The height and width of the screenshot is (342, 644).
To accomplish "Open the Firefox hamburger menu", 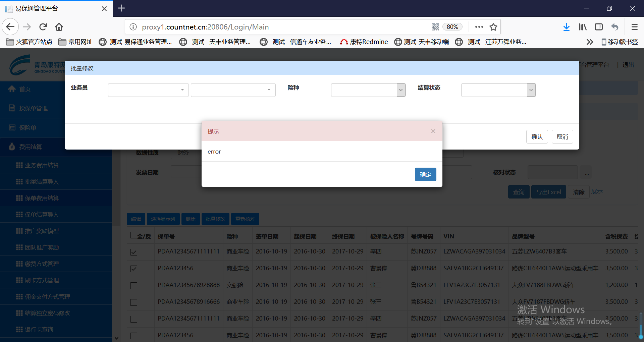I will (x=634, y=27).
